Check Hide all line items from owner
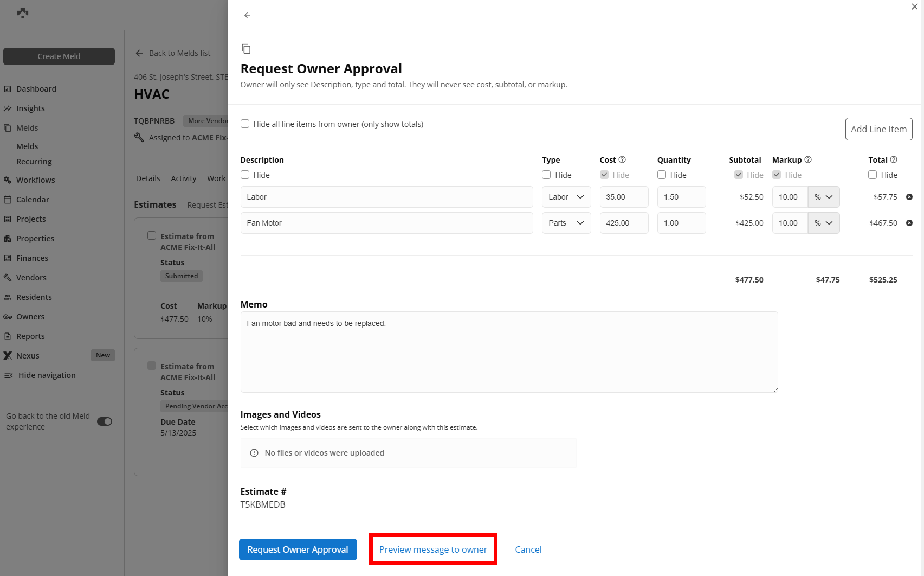The width and height of the screenshot is (924, 576). pos(245,124)
